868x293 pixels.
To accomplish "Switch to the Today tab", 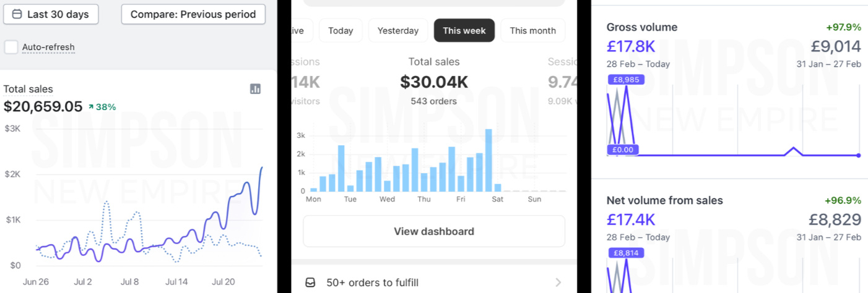I will click(x=341, y=30).
